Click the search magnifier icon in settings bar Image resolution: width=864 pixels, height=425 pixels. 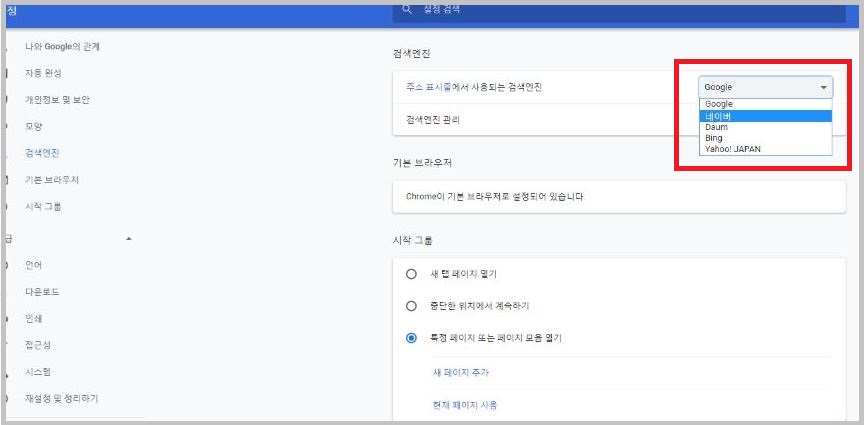point(407,9)
